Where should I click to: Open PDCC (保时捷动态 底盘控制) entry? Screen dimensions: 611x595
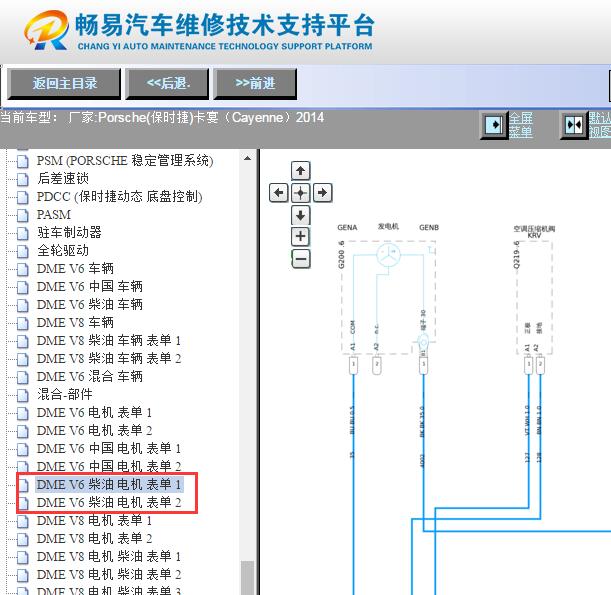pyautogui.click(x=119, y=196)
